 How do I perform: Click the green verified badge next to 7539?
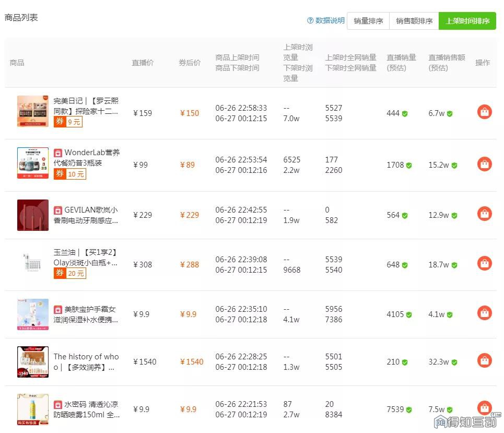coord(409,410)
